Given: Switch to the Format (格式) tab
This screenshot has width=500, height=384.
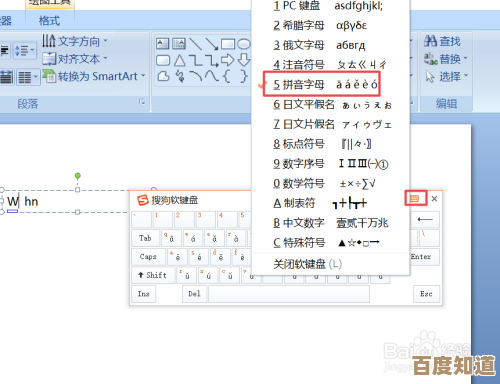Looking at the screenshot, I should [49, 21].
